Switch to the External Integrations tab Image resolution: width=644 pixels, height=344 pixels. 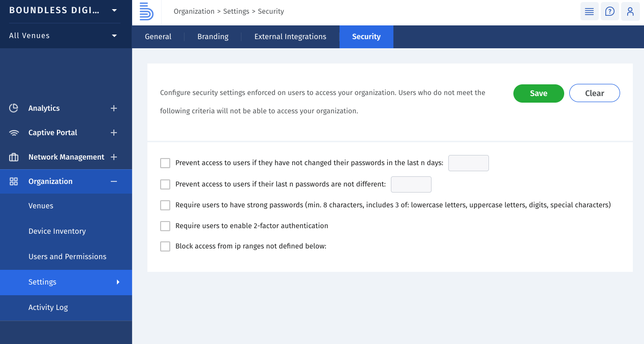290,37
